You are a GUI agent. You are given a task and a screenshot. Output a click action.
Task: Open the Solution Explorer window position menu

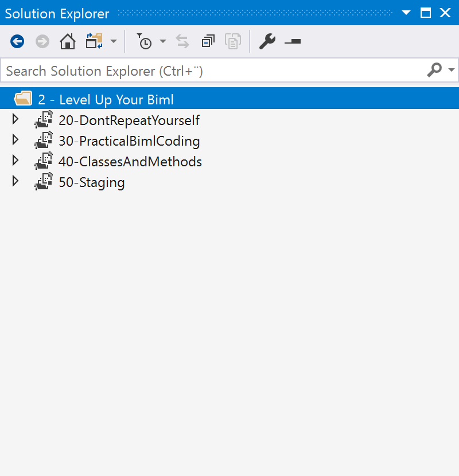coord(406,13)
